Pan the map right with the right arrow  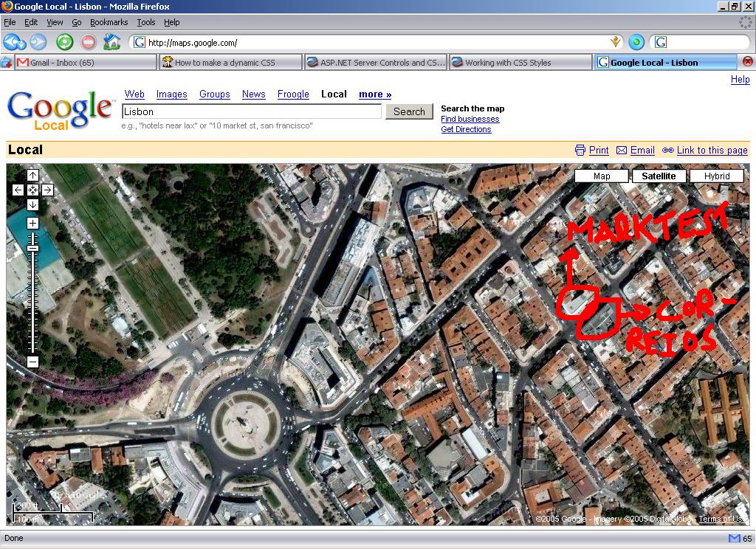[48, 190]
